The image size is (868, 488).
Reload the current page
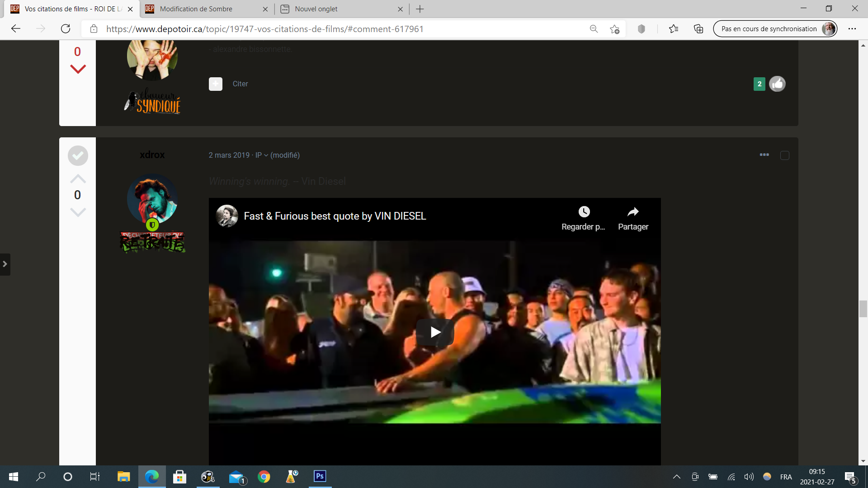point(66,29)
